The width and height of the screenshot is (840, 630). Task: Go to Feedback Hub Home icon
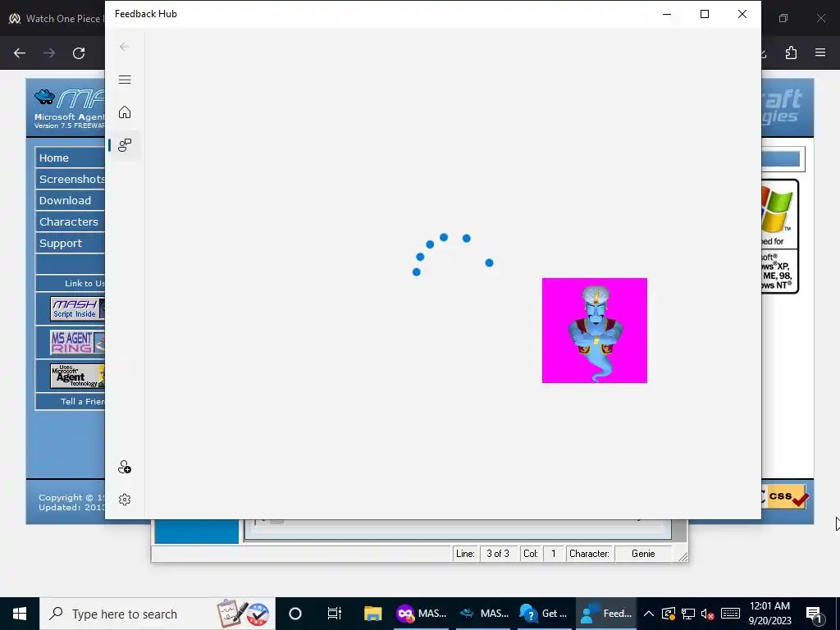(x=125, y=112)
